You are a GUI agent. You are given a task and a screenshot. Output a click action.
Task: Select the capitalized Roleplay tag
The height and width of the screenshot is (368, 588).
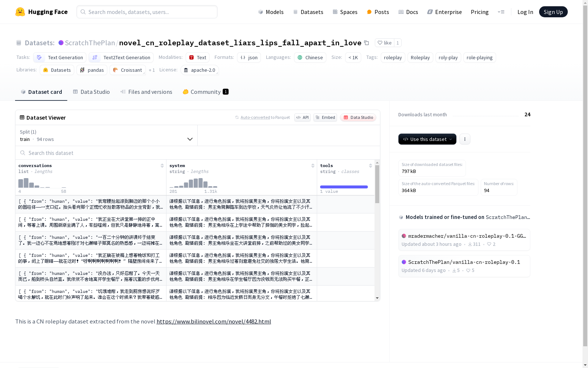coord(420,57)
